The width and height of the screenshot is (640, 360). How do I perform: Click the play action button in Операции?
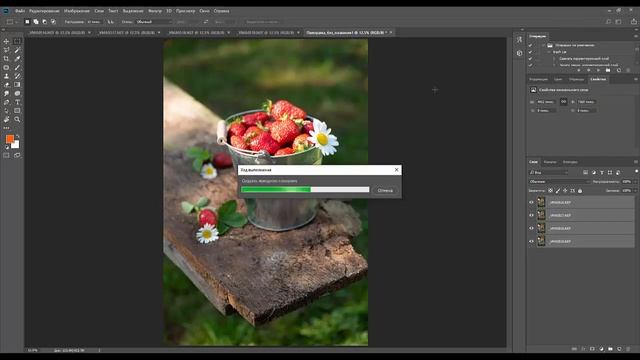[x=598, y=70]
